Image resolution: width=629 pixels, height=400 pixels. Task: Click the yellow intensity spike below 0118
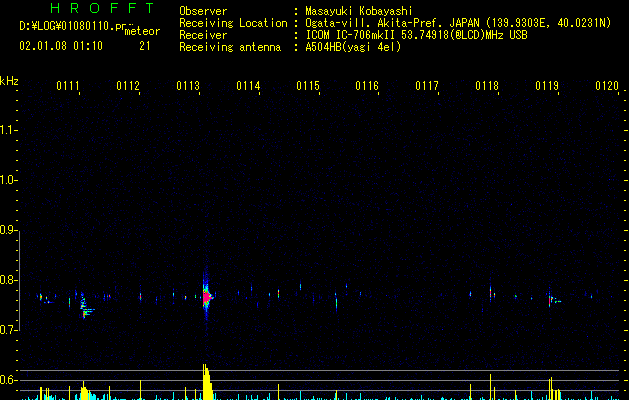coord(490,387)
